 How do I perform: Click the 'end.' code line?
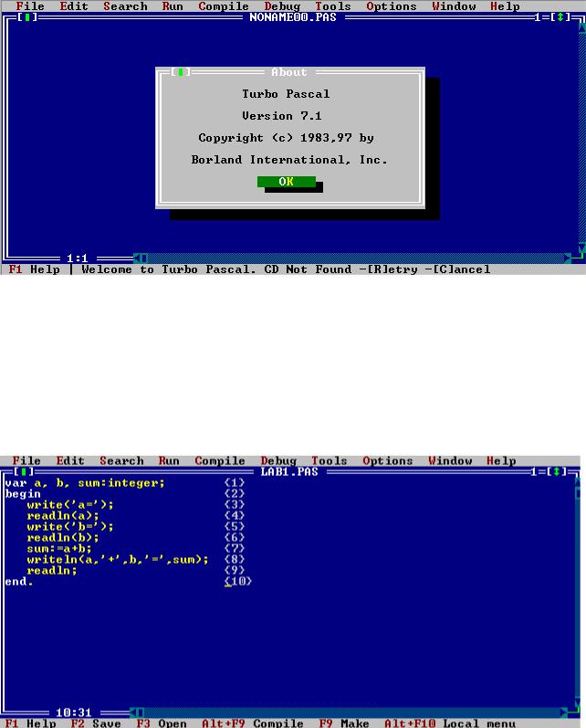pyautogui.click(x=19, y=581)
